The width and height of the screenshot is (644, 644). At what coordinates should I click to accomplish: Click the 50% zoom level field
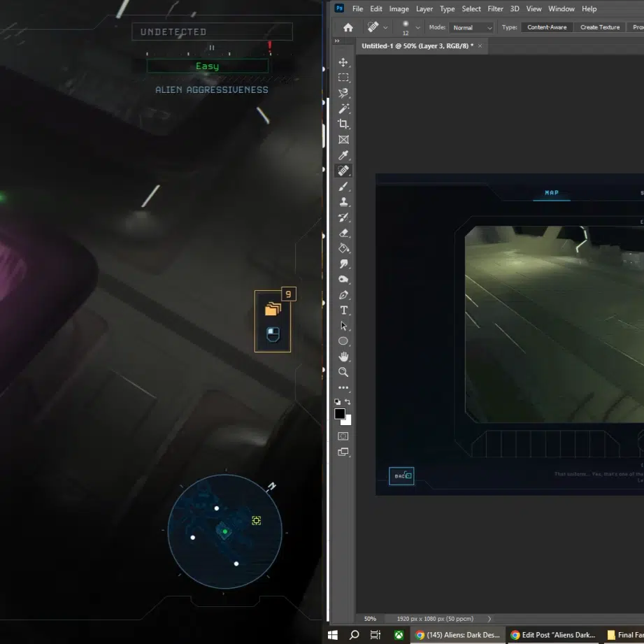click(370, 619)
